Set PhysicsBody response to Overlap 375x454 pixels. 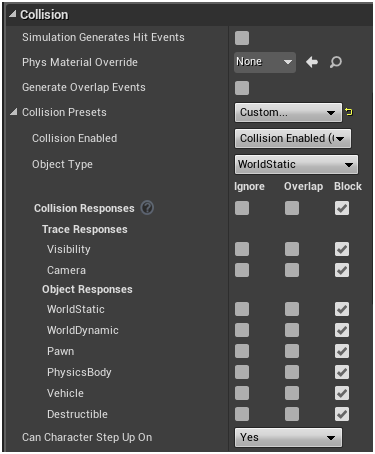coord(292,372)
